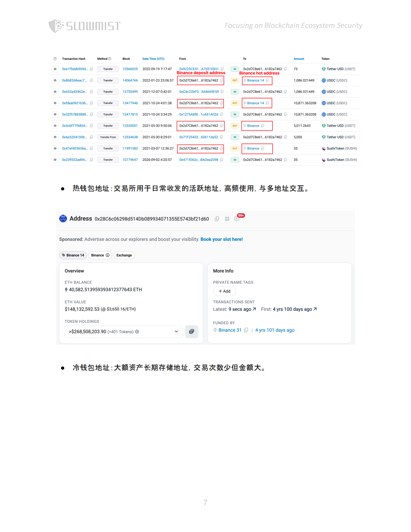Copy to-address in the 15566025 row
Screen dimensions: 411x532
click(285, 69)
